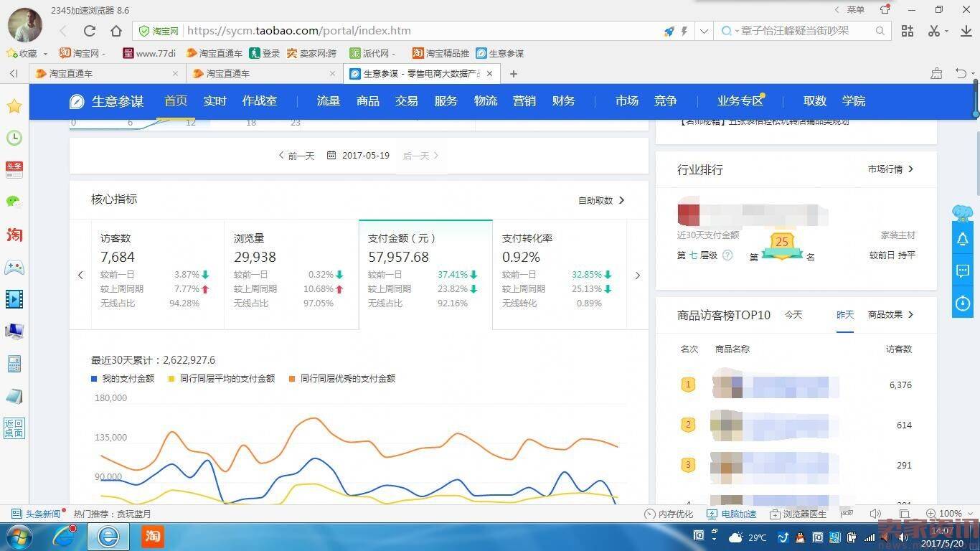Screen dimensions: 980x551
Task: Open the calculator icon in sidebar
Action: [14, 363]
